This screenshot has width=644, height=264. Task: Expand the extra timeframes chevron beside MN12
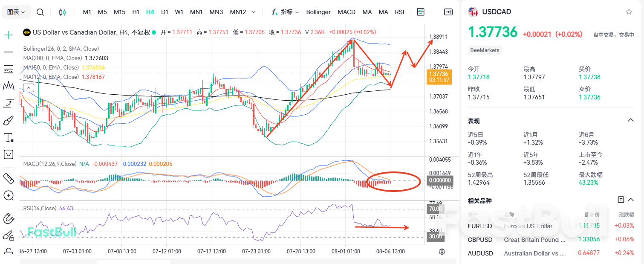click(253, 12)
